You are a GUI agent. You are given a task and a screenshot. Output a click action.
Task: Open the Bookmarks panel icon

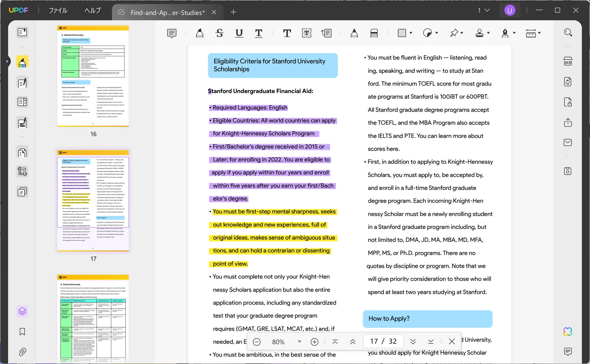tap(22, 332)
